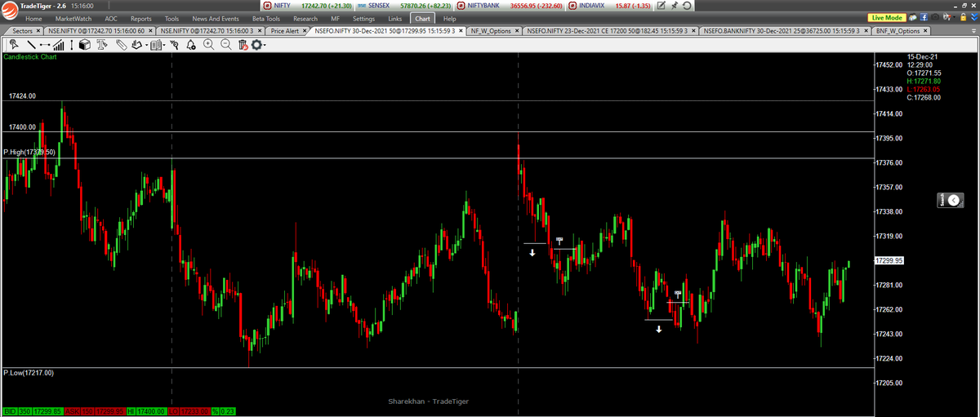Open the AOC menu
Viewport: 980px width, 417px height.
[x=113, y=18]
